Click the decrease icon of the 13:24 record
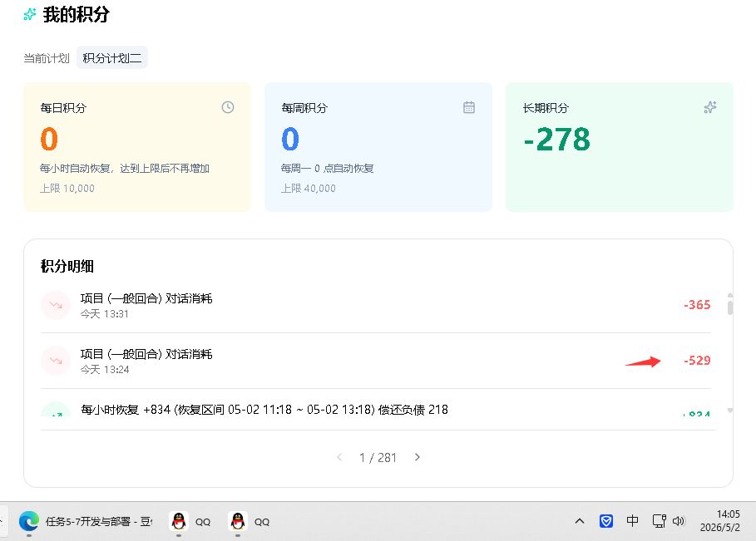756x541 pixels. click(x=56, y=361)
